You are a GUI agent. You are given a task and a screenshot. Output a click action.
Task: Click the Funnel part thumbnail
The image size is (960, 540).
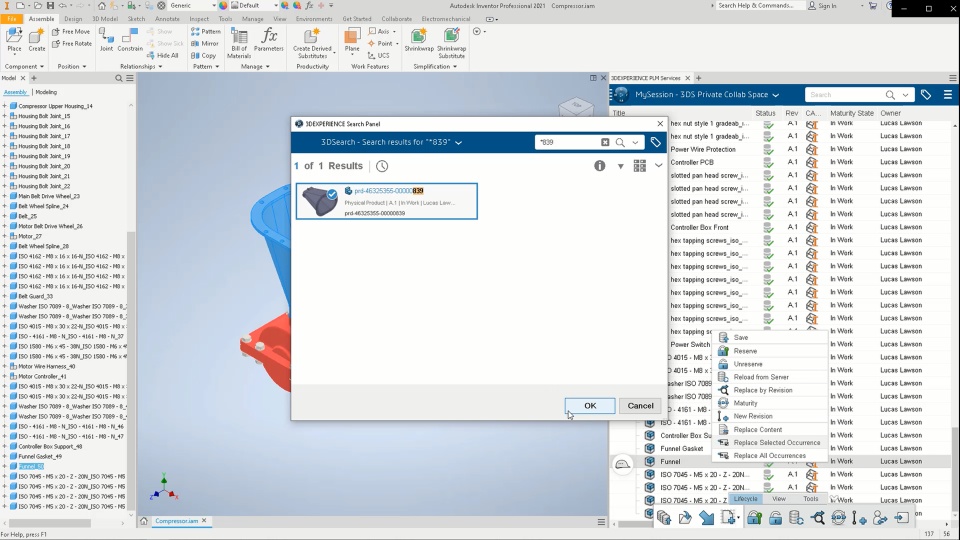(319, 201)
